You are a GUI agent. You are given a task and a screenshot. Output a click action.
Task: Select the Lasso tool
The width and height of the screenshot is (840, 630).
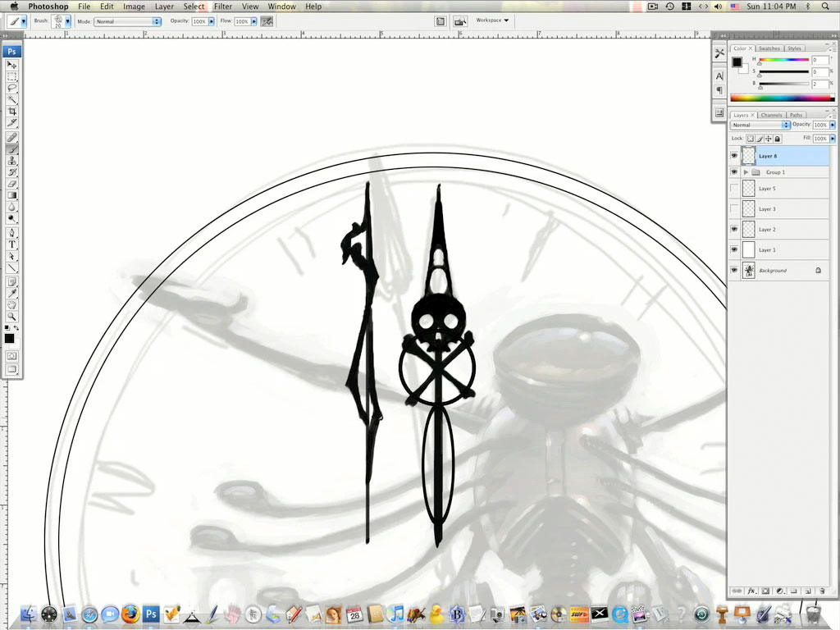click(x=12, y=88)
